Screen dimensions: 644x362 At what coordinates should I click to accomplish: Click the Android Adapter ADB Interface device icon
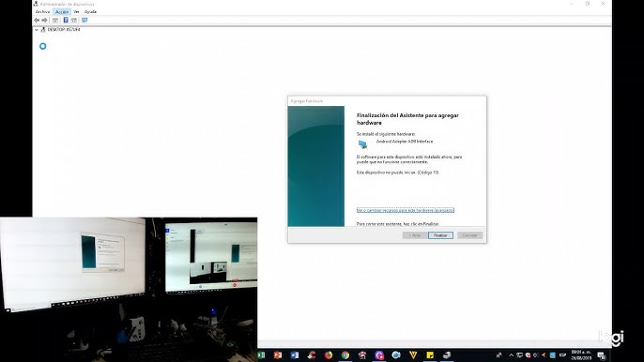click(362, 144)
